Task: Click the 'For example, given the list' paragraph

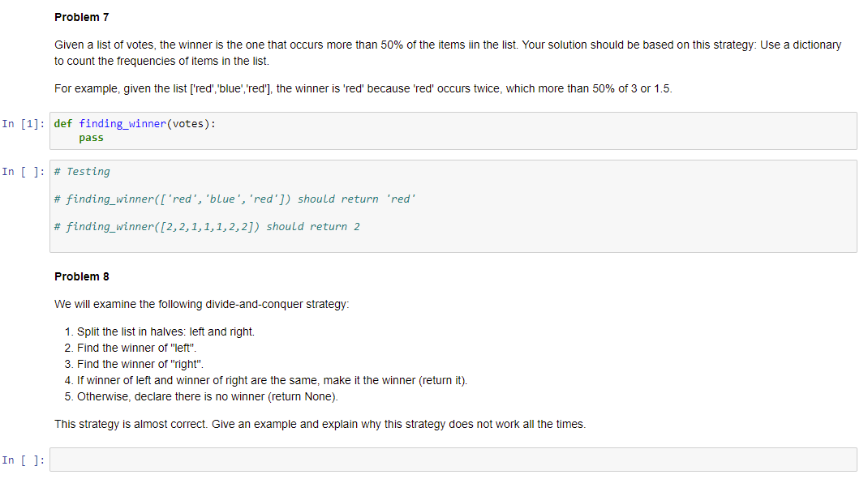Action: (363, 88)
